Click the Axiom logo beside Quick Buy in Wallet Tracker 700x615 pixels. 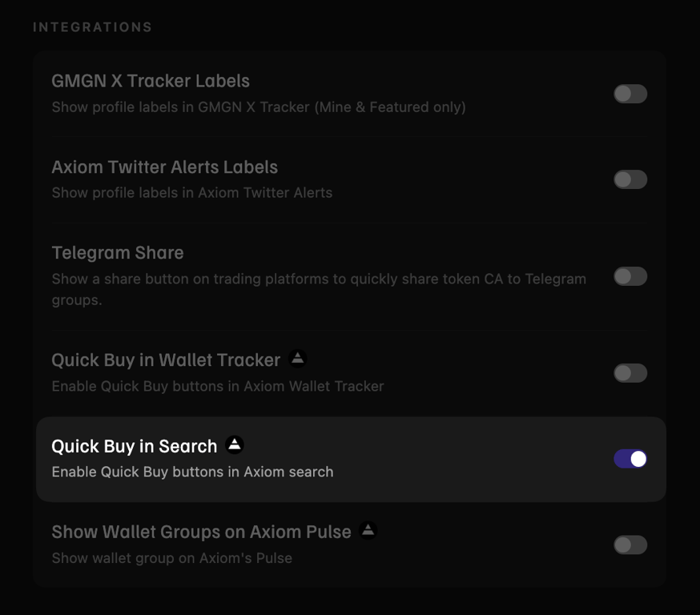click(297, 359)
